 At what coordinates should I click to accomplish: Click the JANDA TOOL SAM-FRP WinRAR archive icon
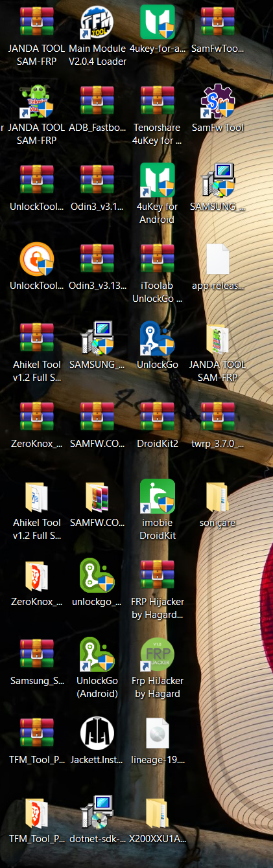pyautogui.click(x=37, y=22)
